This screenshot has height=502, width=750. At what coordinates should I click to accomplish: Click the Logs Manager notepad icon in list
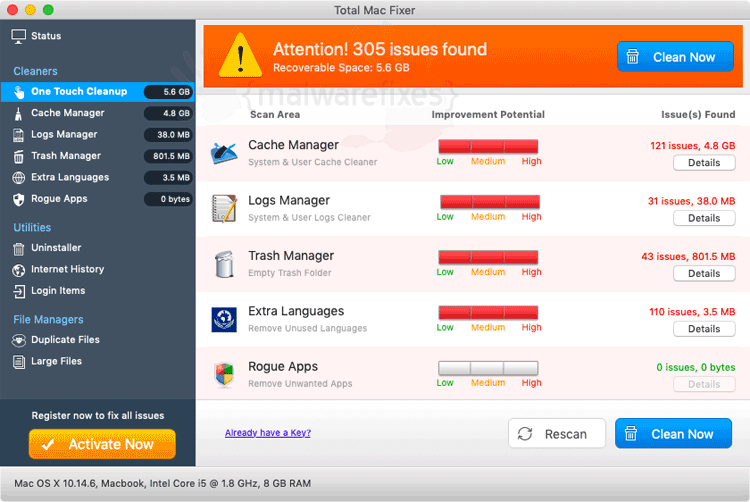224,208
